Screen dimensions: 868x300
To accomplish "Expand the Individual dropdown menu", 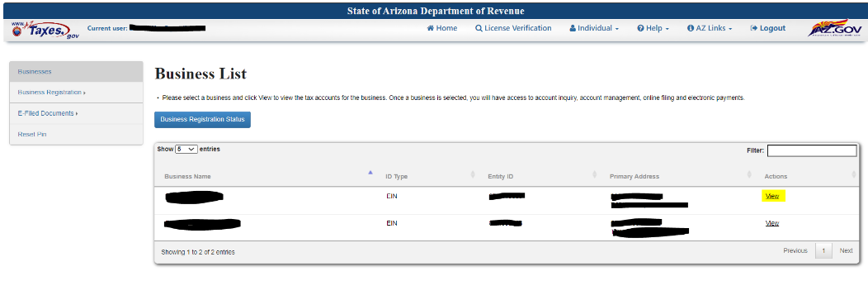I will point(594,28).
